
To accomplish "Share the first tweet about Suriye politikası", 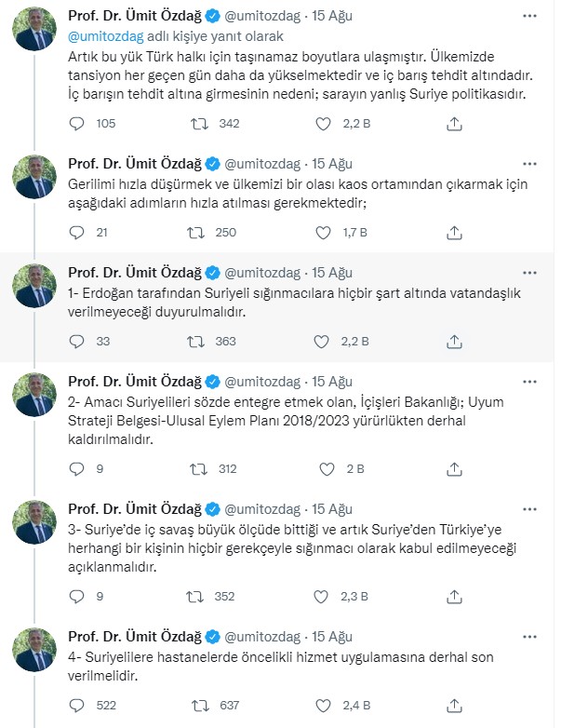I will point(454,124).
